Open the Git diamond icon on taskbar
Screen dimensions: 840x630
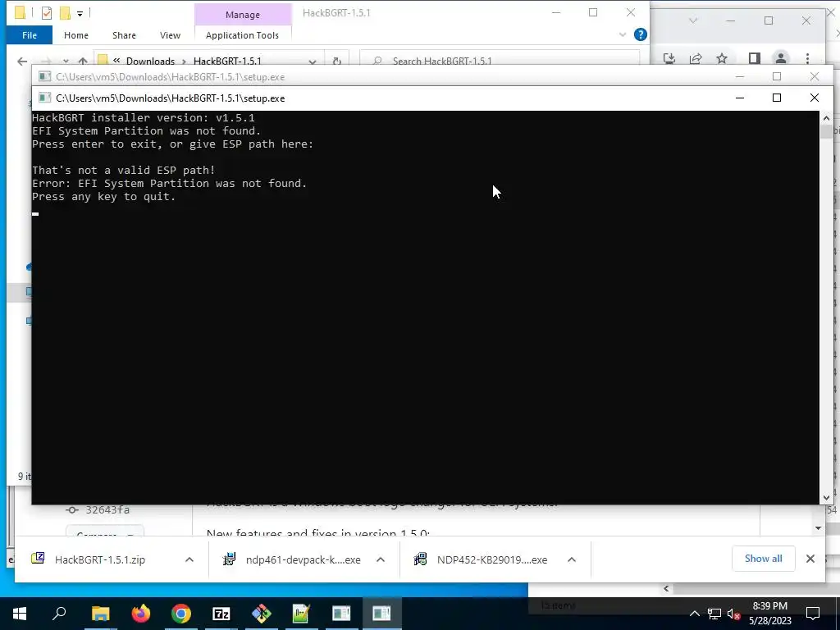(262, 614)
